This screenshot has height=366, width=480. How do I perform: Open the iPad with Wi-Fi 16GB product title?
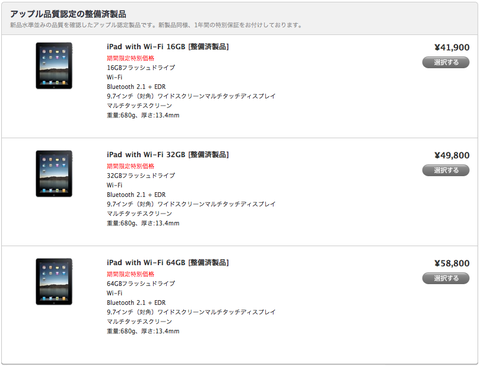coord(168,47)
